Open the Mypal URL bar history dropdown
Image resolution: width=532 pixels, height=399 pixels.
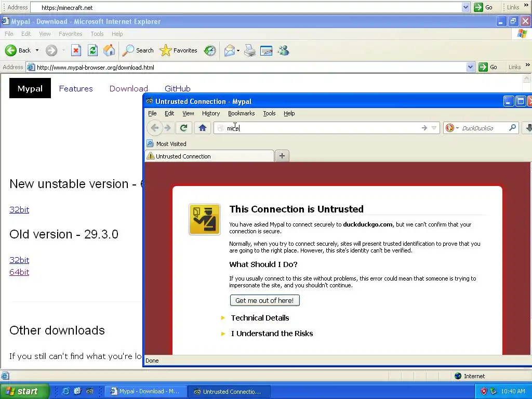click(x=434, y=128)
